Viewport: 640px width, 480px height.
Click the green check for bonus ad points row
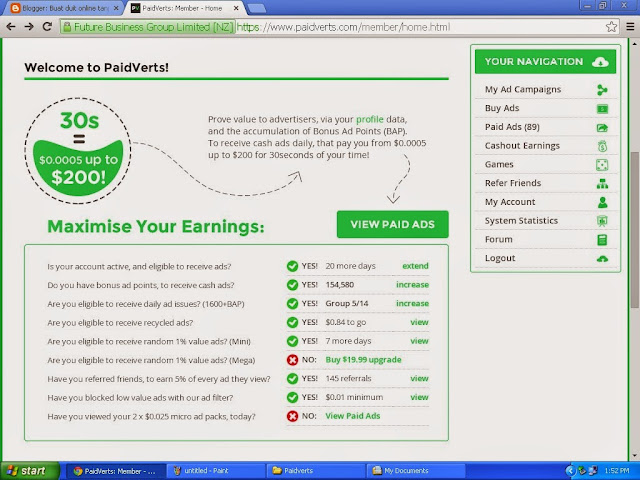(292, 285)
